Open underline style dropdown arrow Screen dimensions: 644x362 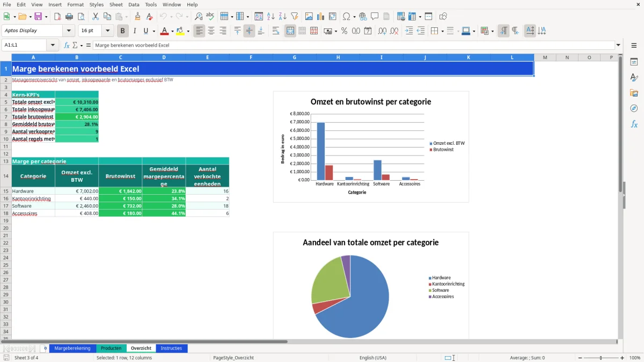tap(153, 31)
